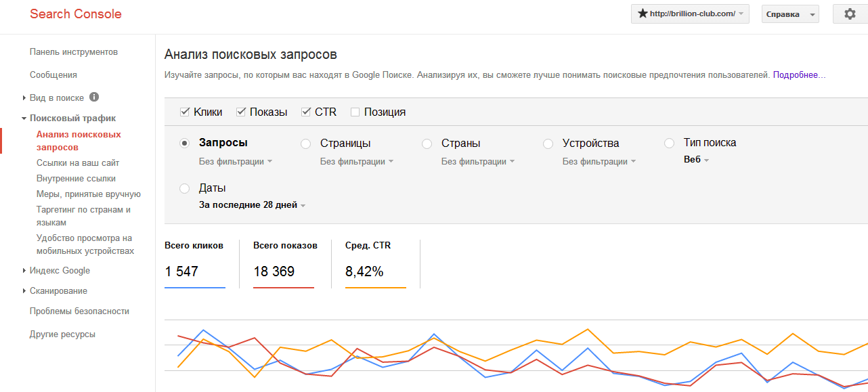Open the settings gear menu
This screenshot has height=392, width=868.
pyautogui.click(x=850, y=14)
